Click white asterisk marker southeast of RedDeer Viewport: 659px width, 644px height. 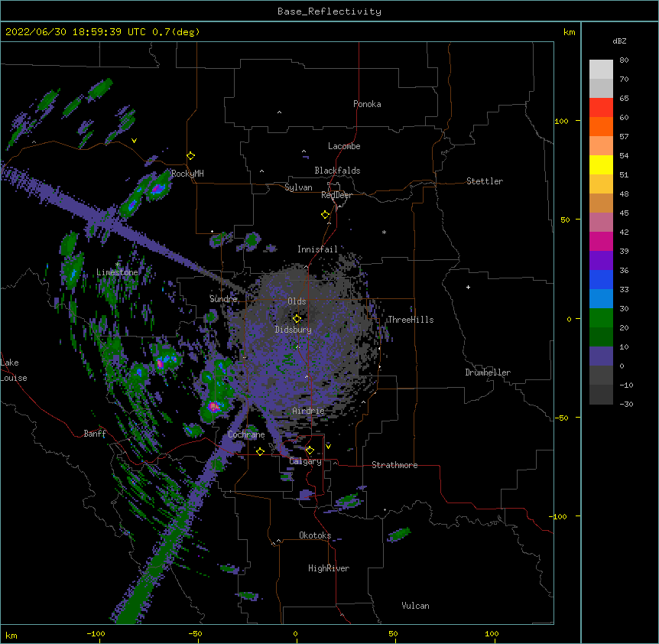tap(384, 232)
